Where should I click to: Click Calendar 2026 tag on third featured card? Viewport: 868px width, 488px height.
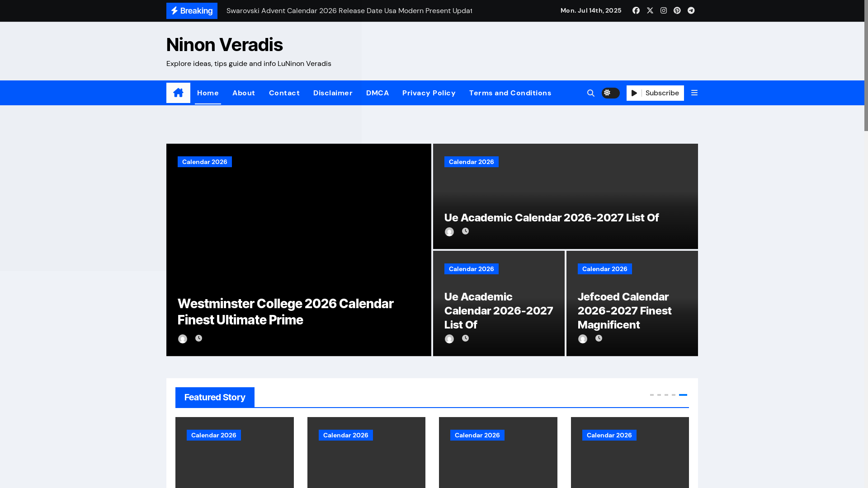click(x=477, y=435)
